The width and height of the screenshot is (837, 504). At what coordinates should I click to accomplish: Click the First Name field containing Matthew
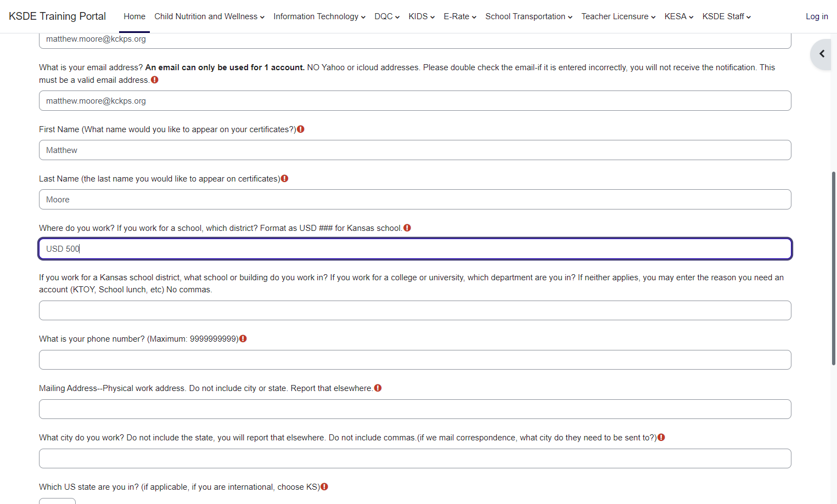tap(415, 150)
